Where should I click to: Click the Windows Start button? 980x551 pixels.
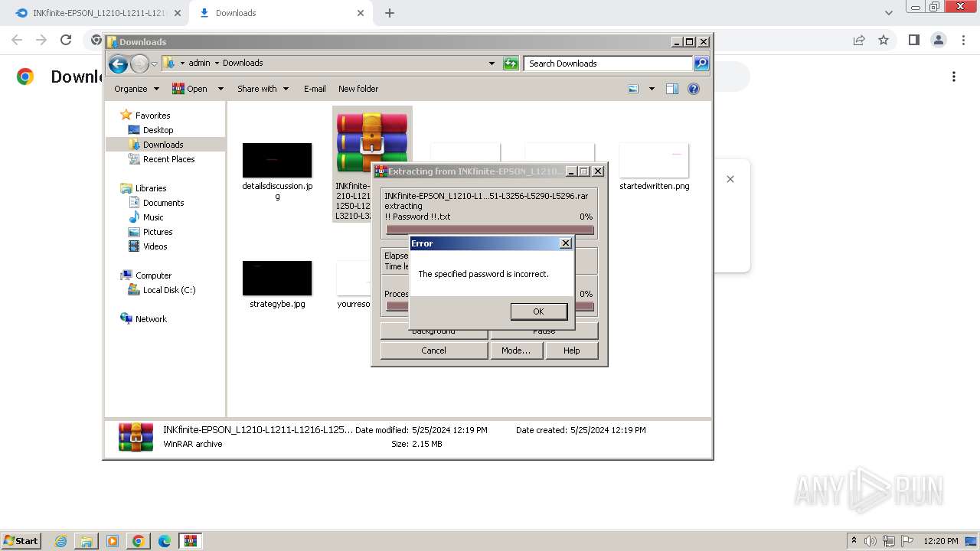coord(21,541)
